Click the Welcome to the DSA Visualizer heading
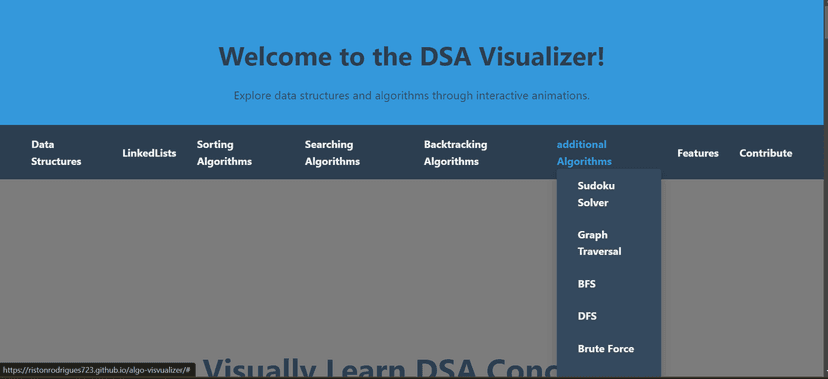Viewport: 828px width, 379px height. 411,56
